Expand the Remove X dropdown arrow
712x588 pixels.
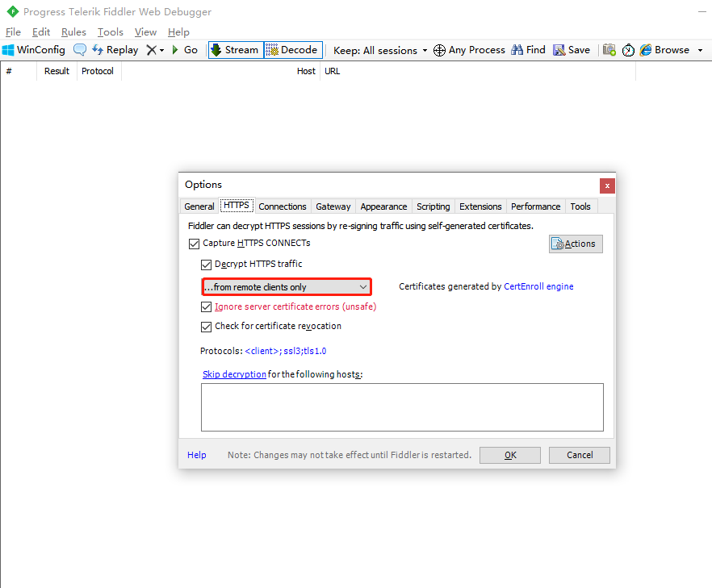pos(161,50)
